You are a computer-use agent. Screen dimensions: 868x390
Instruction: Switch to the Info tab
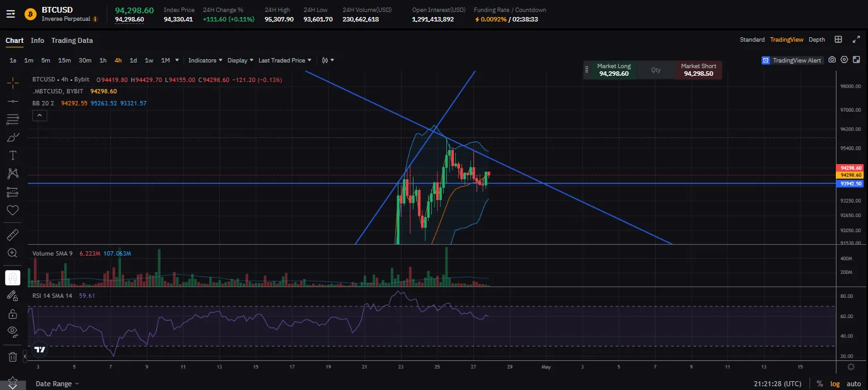37,40
